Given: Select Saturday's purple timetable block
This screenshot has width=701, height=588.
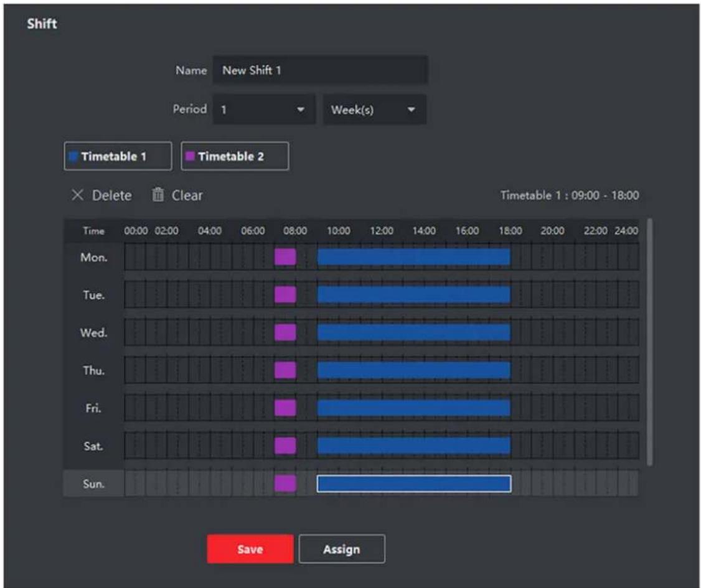Looking at the screenshot, I should 285,446.
